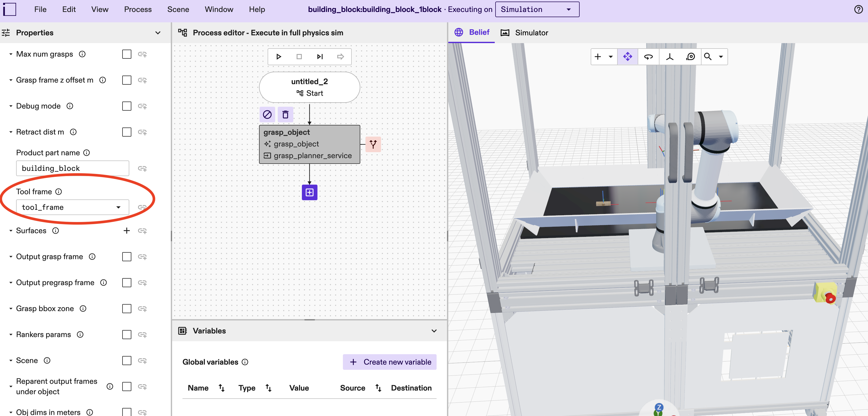
Task: Tick the Output grasp frame checkbox
Action: point(126,257)
